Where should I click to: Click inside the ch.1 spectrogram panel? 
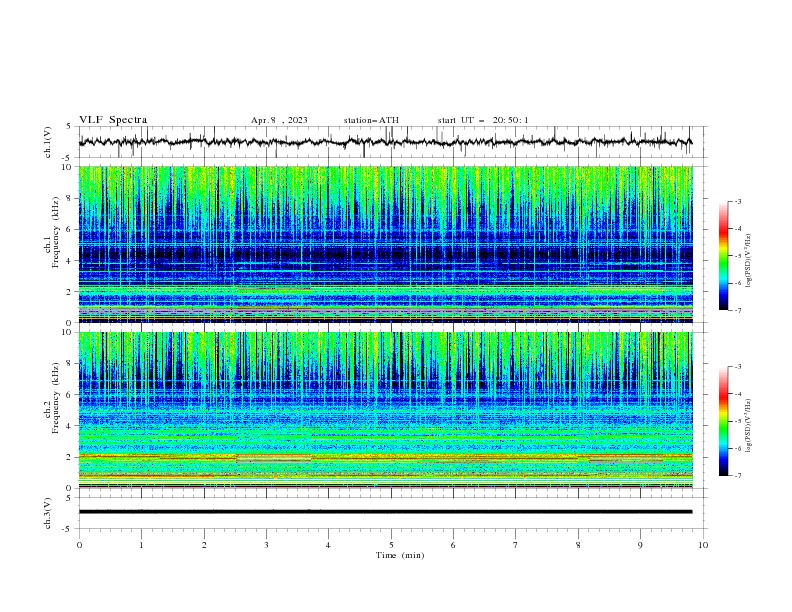[x=385, y=244]
